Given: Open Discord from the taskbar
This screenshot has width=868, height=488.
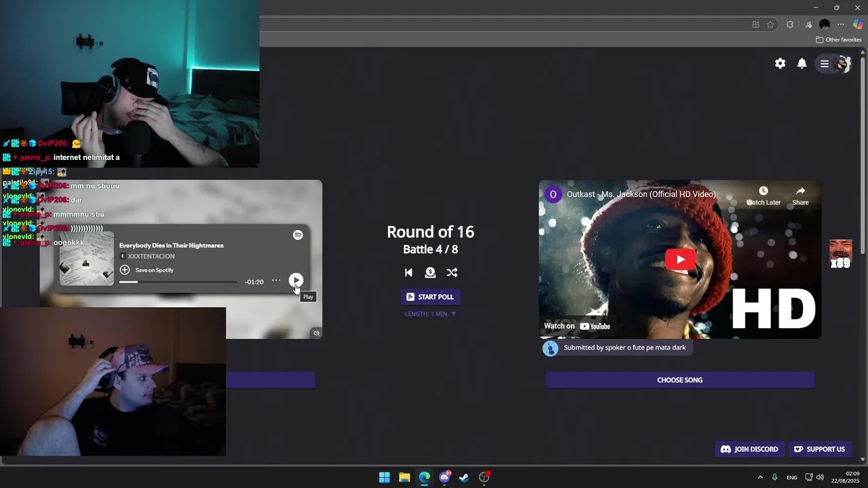Looking at the screenshot, I should click(445, 477).
